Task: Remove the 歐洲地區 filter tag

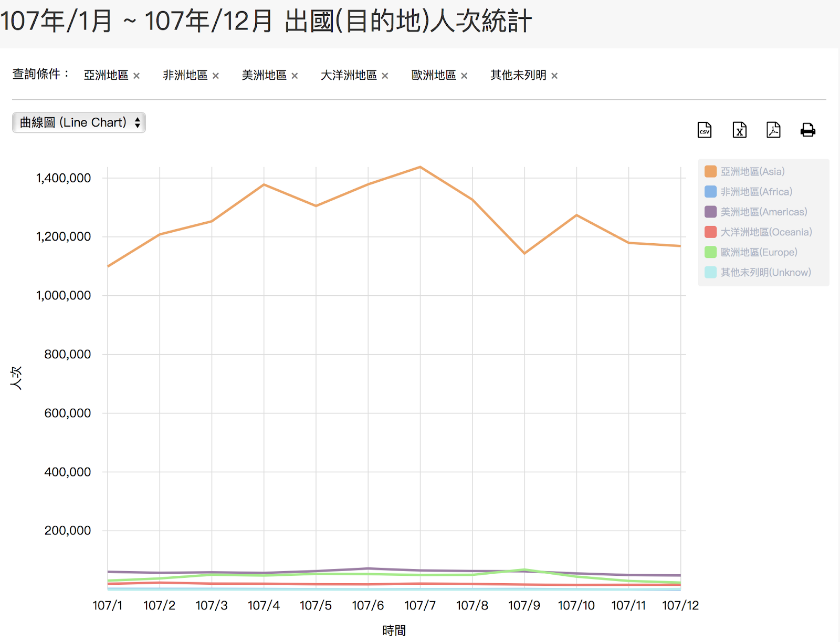Action: point(464,76)
